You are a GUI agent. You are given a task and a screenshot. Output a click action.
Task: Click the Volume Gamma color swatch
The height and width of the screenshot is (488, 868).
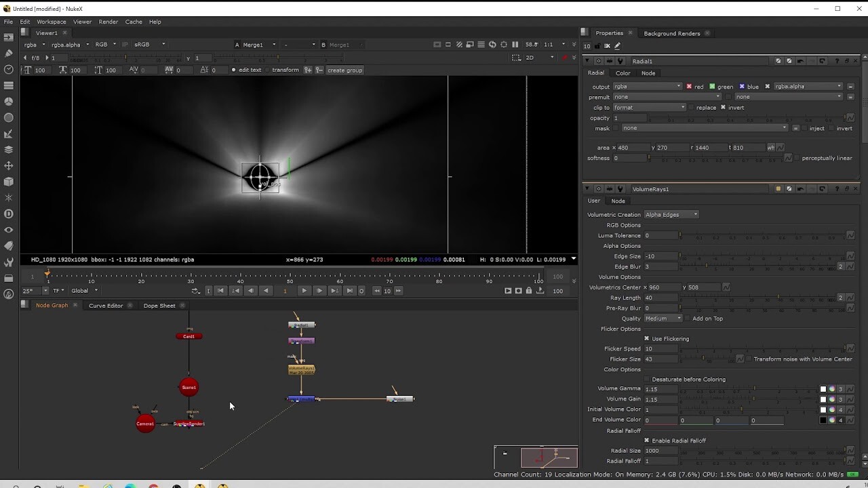coord(823,388)
